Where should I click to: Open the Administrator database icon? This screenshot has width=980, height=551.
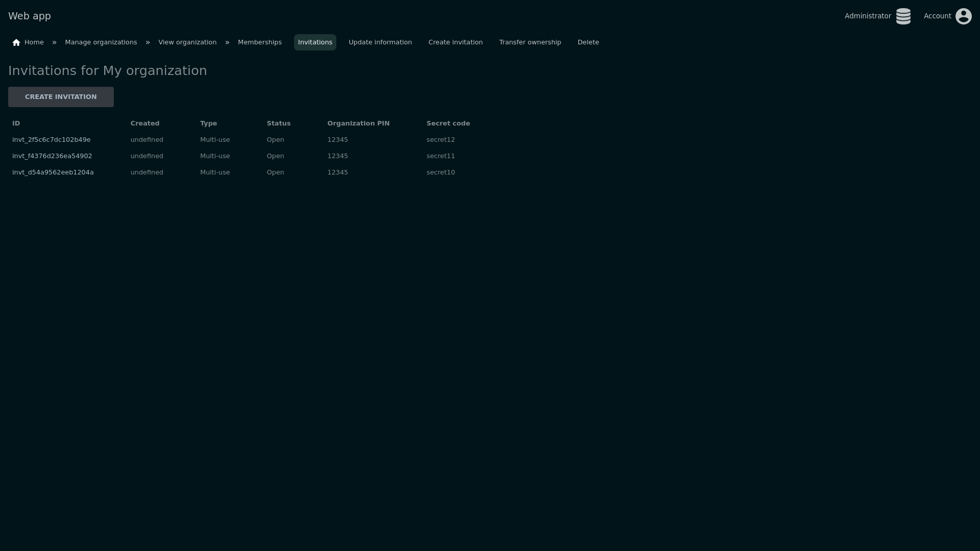coord(903,16)
